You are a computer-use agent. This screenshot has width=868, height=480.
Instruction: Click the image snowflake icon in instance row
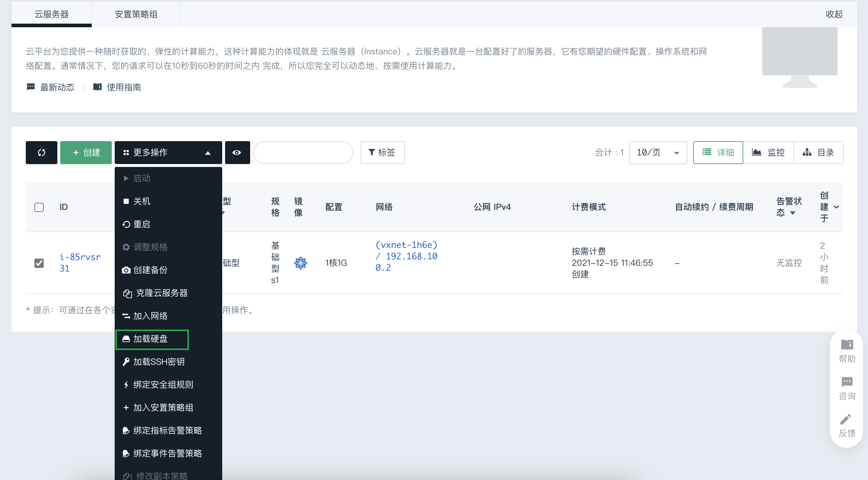(x=300, y=263)
